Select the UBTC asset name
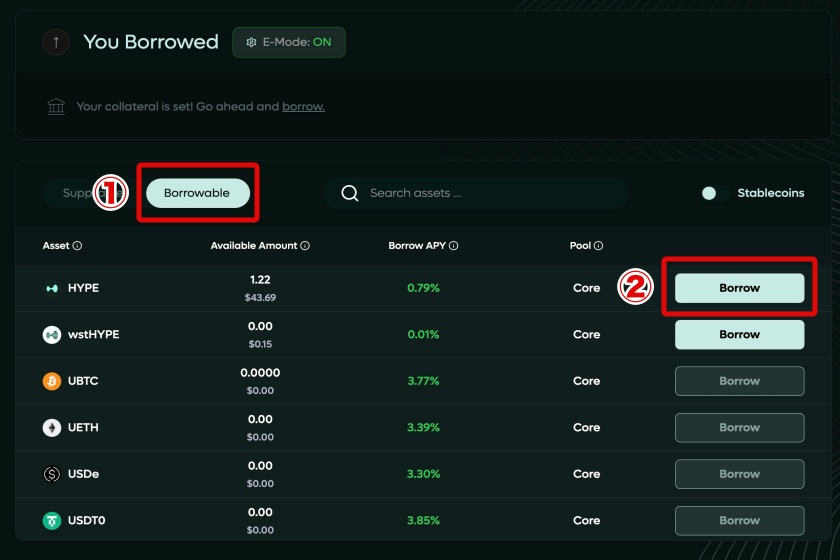840x560 pixels. click(x=83, y=381)
